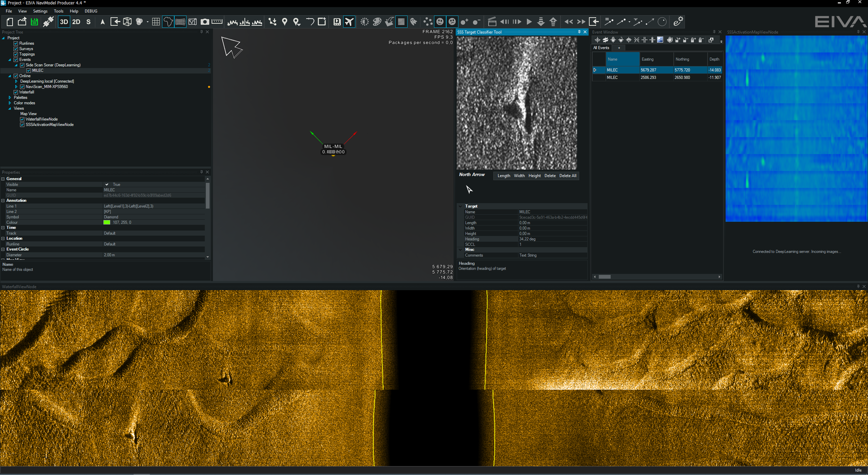Switch the view to 2D mode

pyautogui.click(x=76, y=22)
